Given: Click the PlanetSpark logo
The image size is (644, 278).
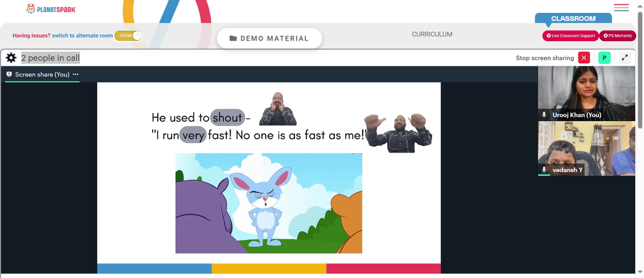Looking at the screenshot, I should pyautogui.click(x=51, y=8).
